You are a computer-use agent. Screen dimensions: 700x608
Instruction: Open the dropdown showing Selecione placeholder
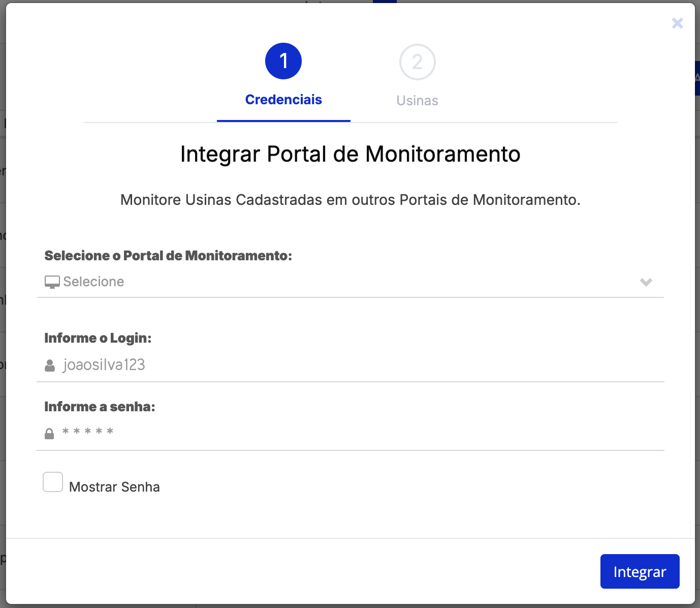click(351, 282)
